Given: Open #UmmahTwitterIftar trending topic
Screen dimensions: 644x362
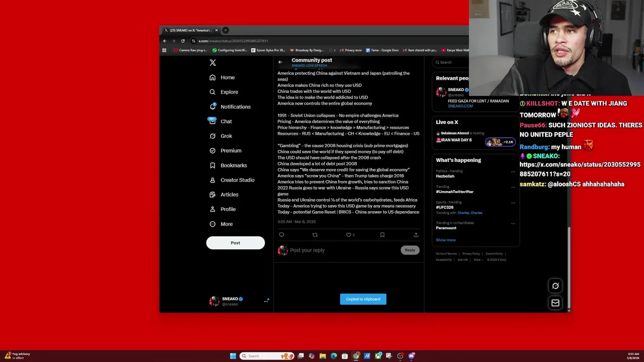Looking at the screenshot, I should point(454,192).
